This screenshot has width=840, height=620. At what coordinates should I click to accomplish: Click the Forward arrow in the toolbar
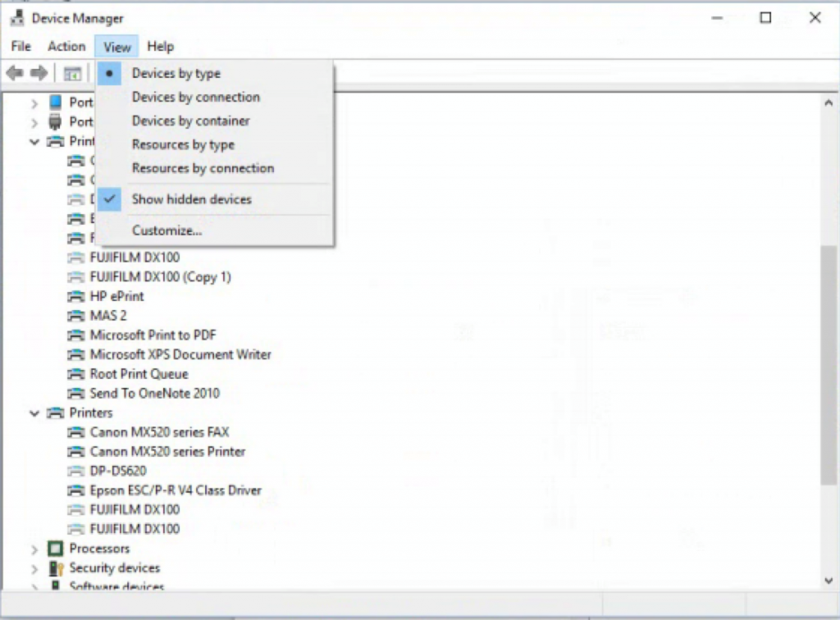point(39,73)
